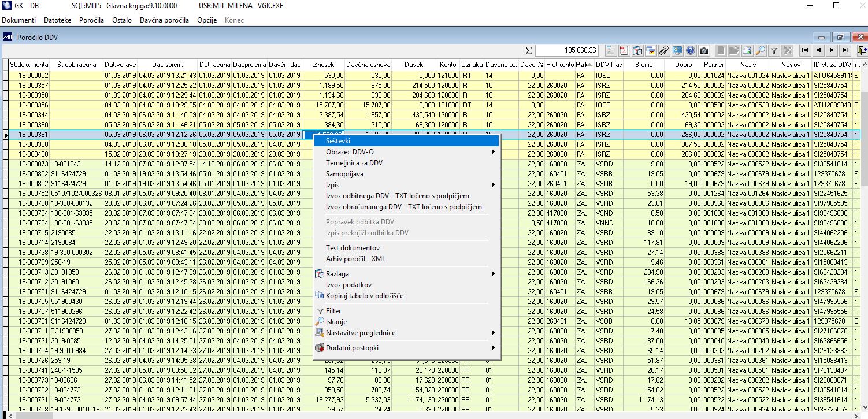The height and width of the screenshot is (419, 868).
Task: Open the Opcije menu
Action: tap(207, 20)
